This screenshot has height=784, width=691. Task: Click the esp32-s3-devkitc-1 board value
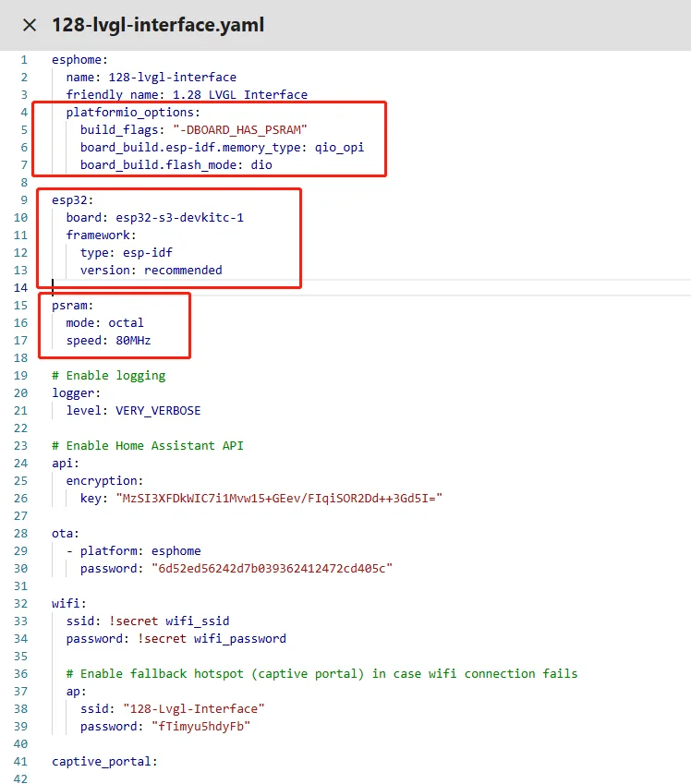click(x=179, y=218)
